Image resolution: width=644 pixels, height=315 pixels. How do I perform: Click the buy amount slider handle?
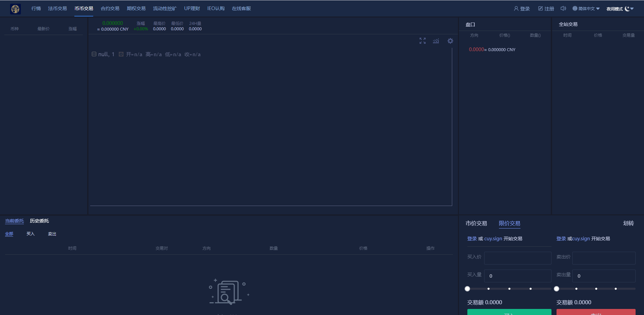(467, 289)
